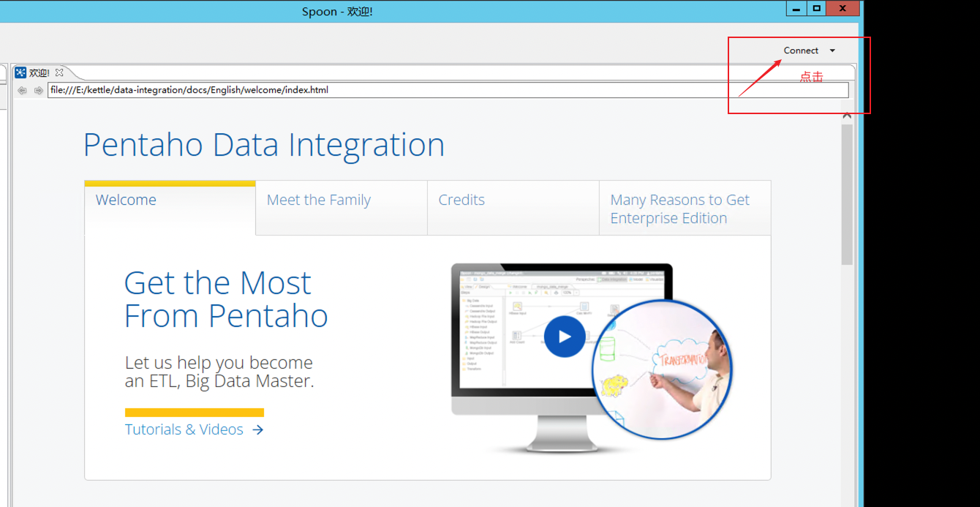Click the Get the Most From Pentaho text
Screen dimensions: 980x507
226,299
